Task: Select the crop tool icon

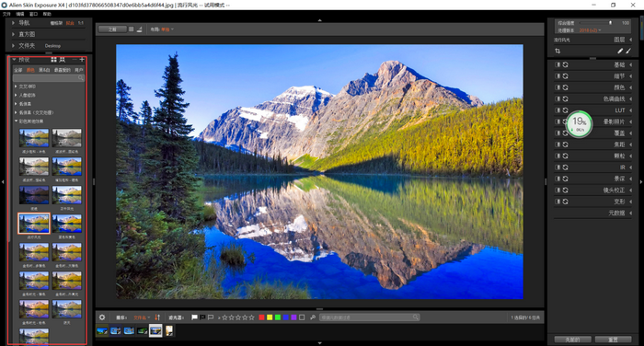Action: pyautogui.click(x=558, y=51)
